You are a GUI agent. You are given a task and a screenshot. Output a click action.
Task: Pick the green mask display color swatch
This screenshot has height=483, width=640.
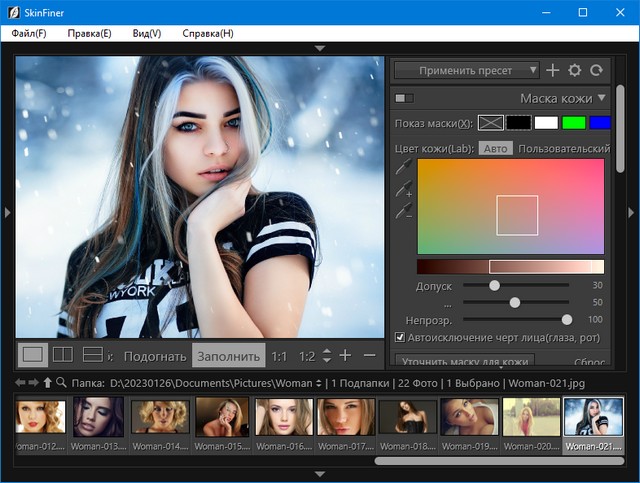573,123
